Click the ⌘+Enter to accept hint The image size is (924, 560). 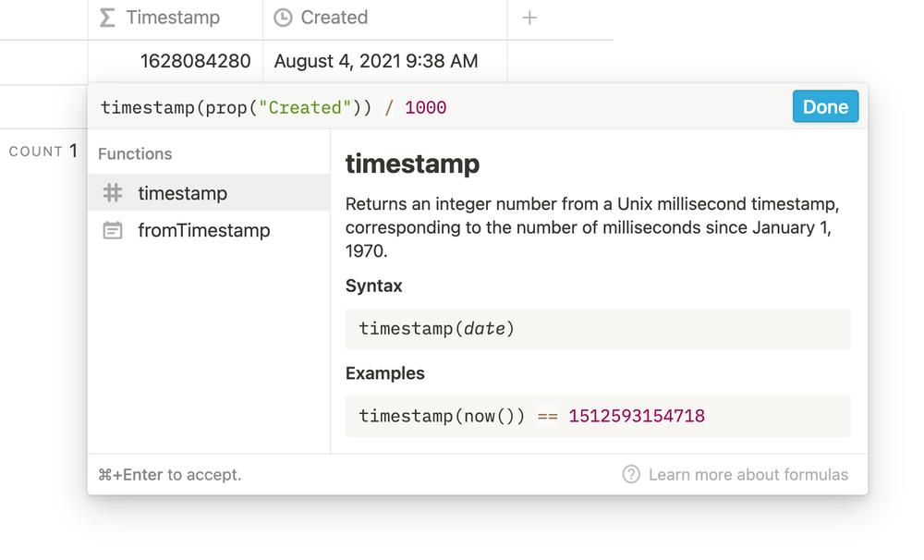click(169, 475)
